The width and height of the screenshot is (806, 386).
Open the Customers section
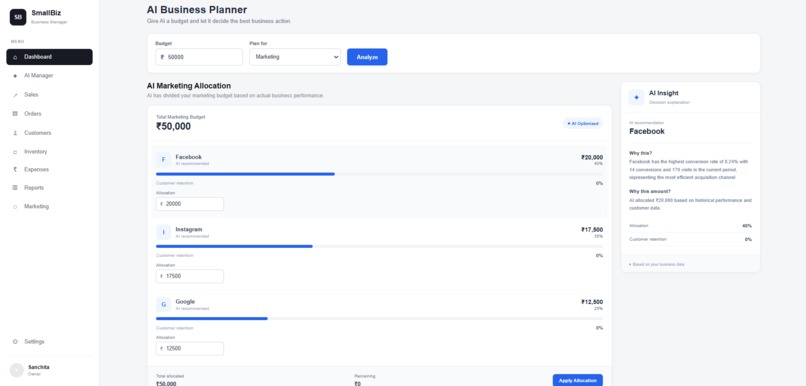tap(49, 133)
